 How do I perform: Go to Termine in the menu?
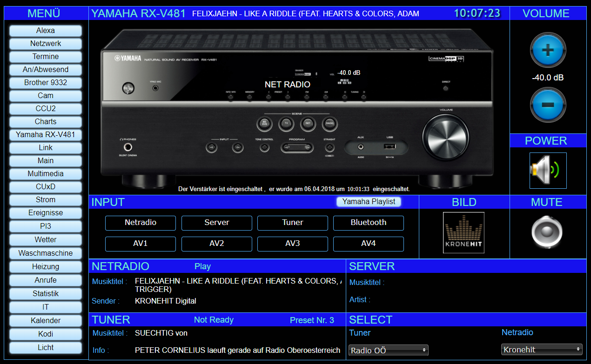click(46, 57)
